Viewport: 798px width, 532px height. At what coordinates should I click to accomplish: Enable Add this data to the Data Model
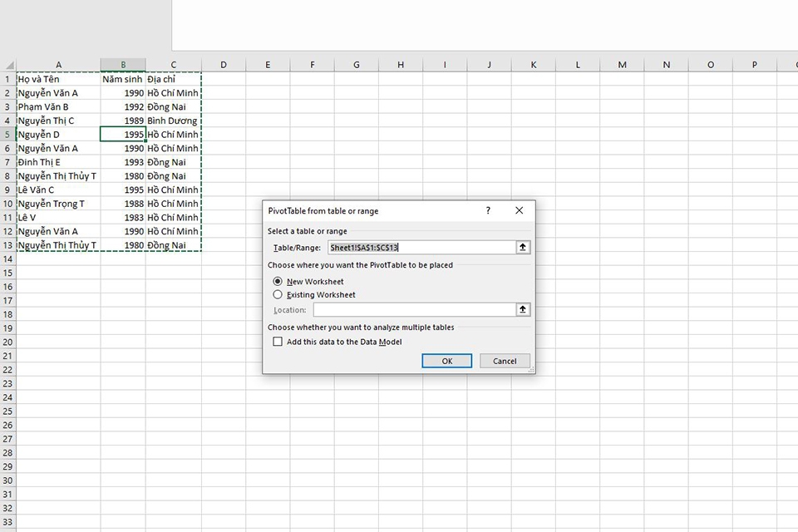point(278,342)
